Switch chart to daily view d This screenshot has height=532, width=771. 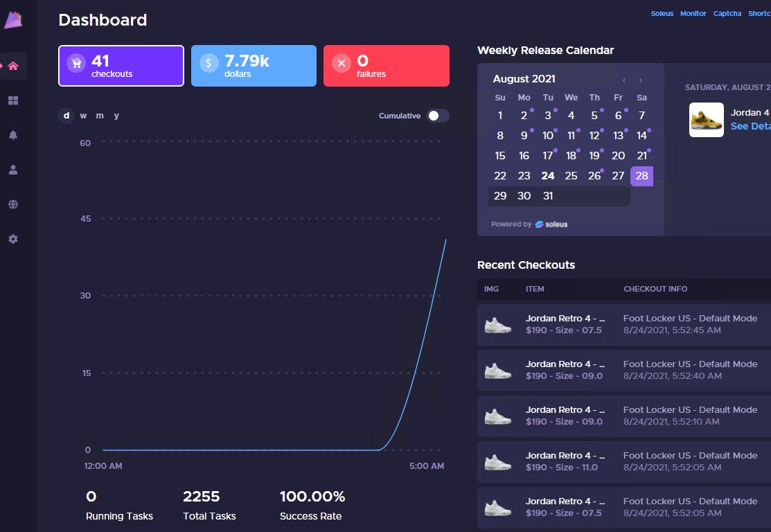click(67, 116)
